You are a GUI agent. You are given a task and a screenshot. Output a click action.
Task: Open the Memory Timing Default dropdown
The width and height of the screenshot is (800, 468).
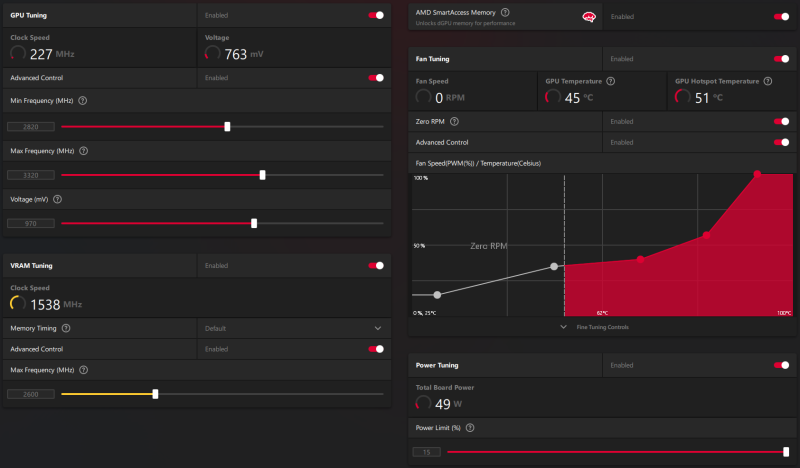(x=294, y=328)
